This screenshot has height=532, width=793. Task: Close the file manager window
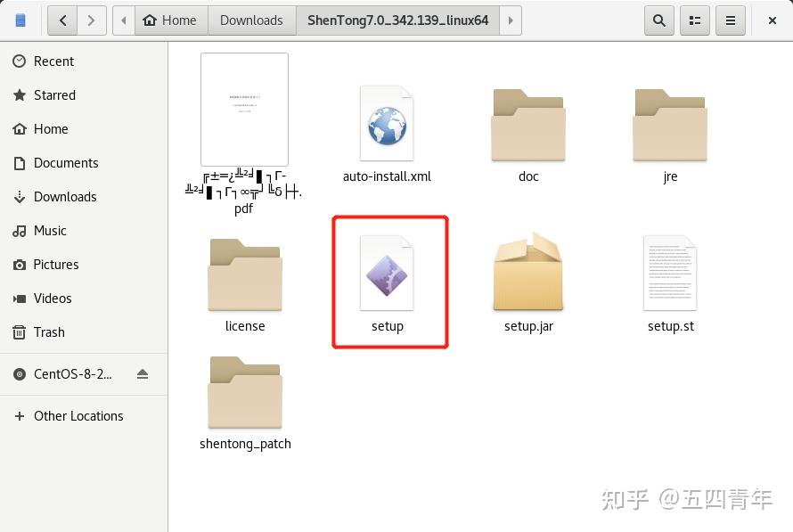click(773, 20)
